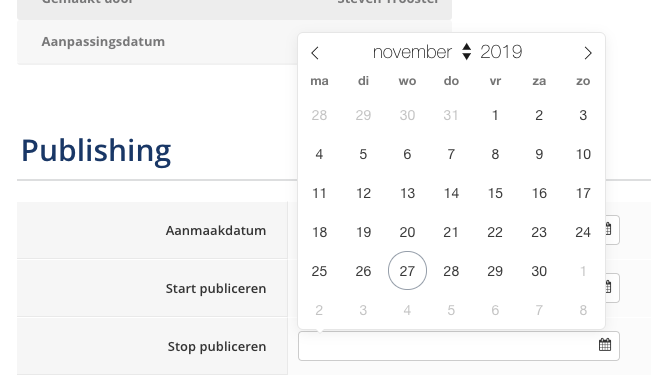Select 8 from next month row
The image size is (651, 390).
pos(583,310)
